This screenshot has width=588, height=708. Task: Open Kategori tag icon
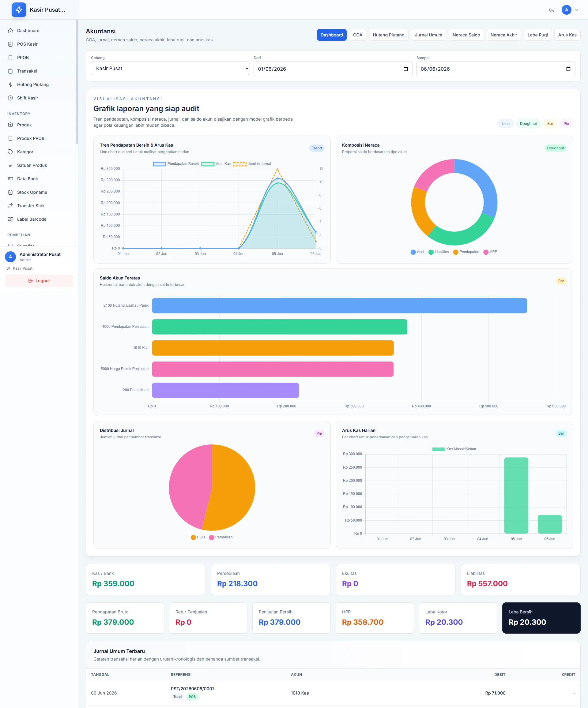[x=10, y=152]
